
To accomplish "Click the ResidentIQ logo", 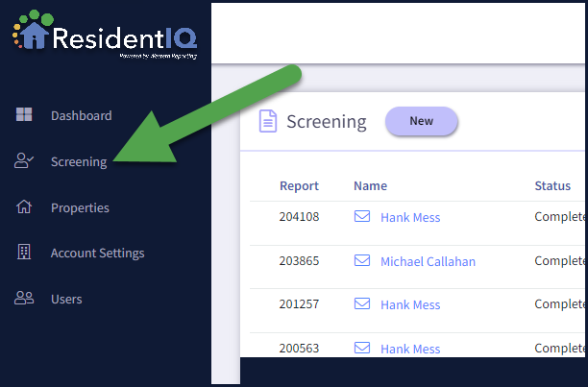I will coord(105,35).
